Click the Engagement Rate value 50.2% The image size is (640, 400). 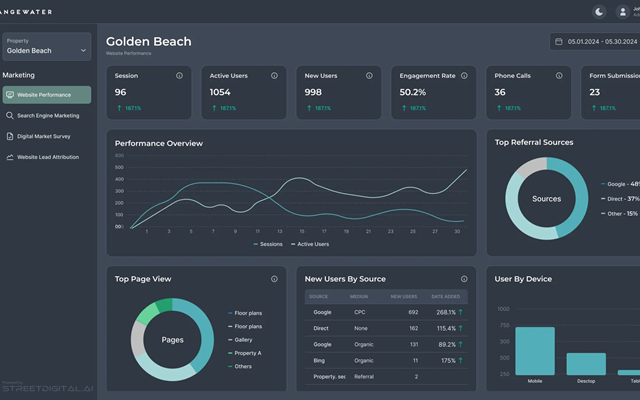[412, 92]
